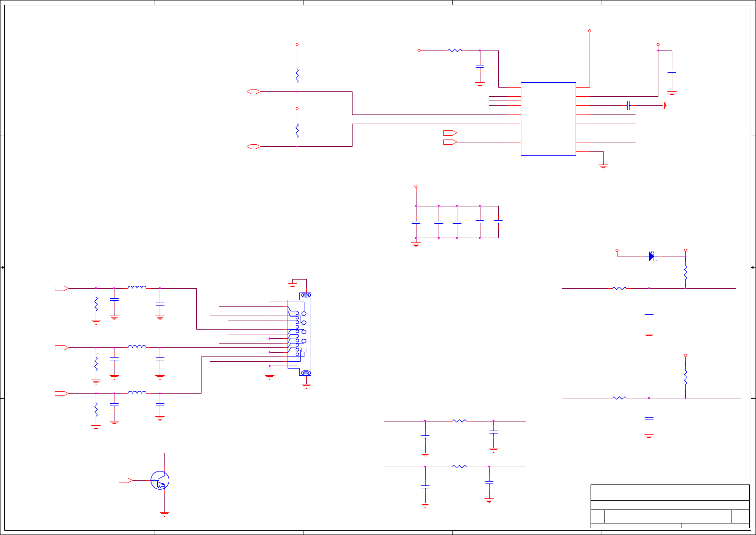Select the pull-up resistor below the diode cathode
756x535 pixels.
click(686, 272)
